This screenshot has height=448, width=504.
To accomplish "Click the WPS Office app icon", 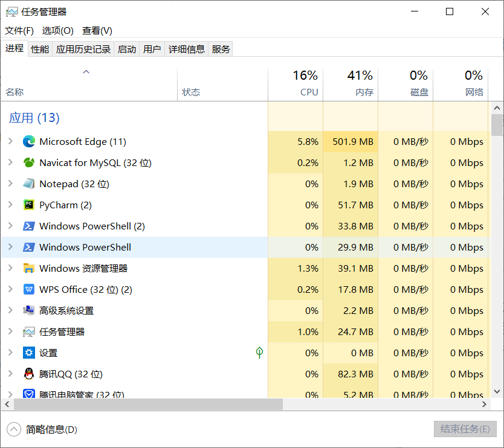I will pos(29,289).
